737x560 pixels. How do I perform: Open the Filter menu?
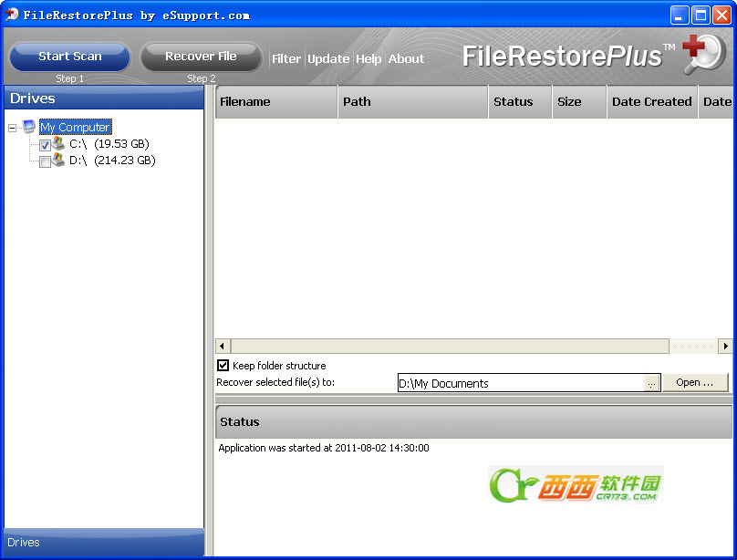[286, 58]
